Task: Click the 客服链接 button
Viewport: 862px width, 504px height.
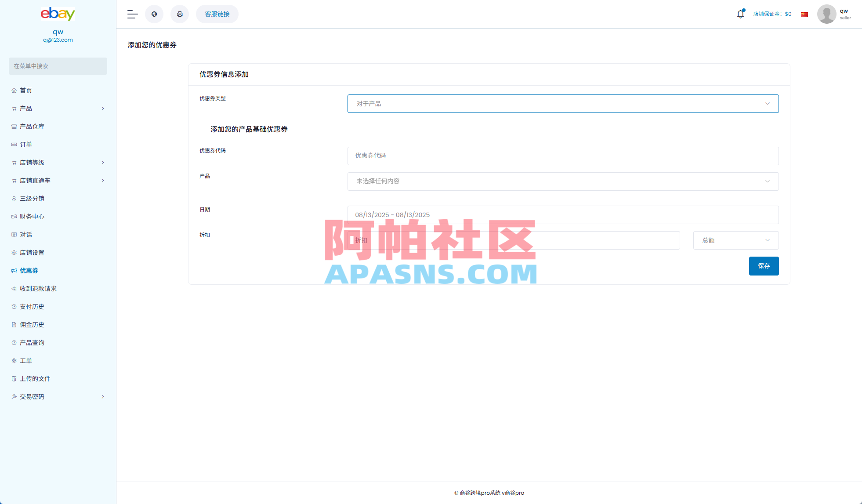Action: (217, 14)
